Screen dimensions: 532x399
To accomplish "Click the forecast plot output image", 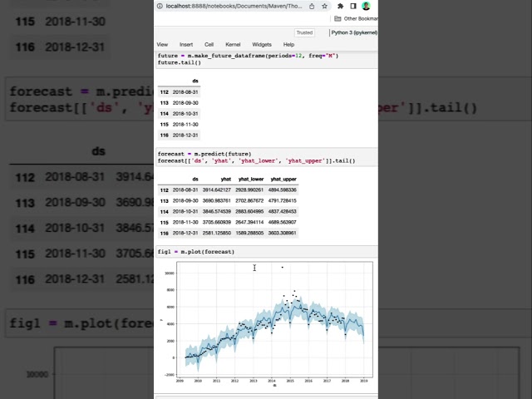I will tap(266, 324).
